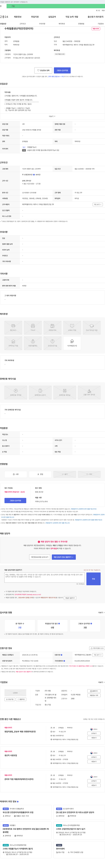Screen dimensions: 105x868
Task: Open the 실업급여 menu
Action: coord(52,17)
